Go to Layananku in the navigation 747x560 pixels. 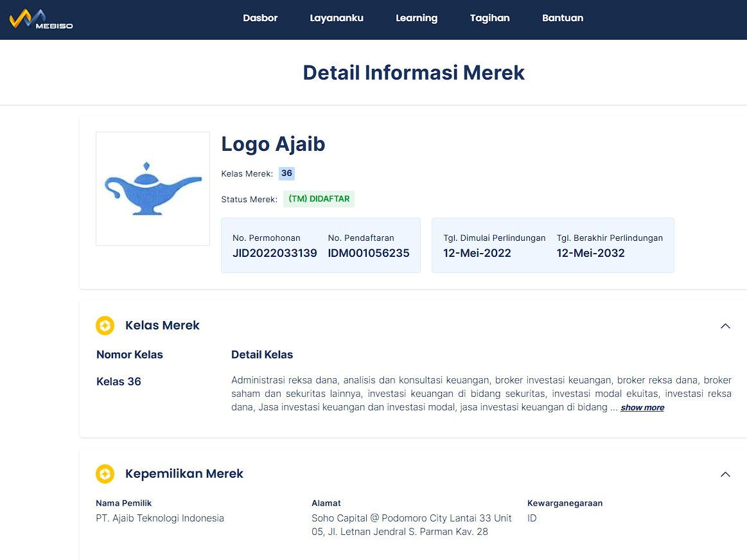(337, 18)
